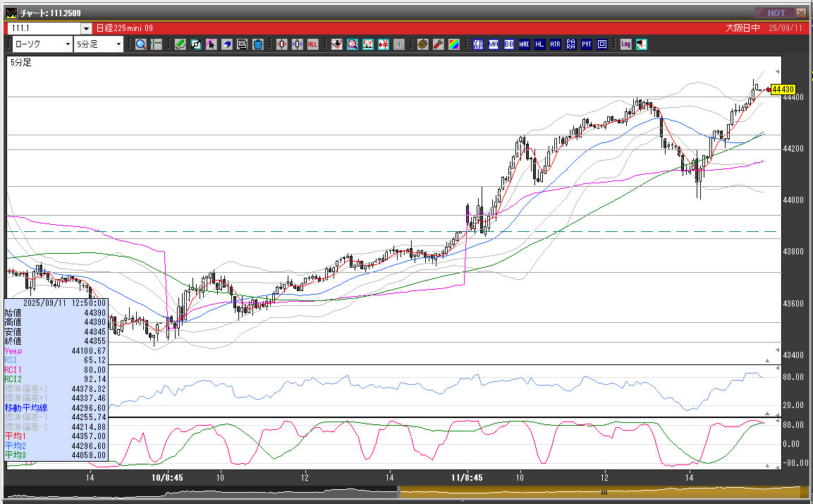Click the trash can delete icon
The height and width of the screenshot is (504, 813).
[258, 44]
